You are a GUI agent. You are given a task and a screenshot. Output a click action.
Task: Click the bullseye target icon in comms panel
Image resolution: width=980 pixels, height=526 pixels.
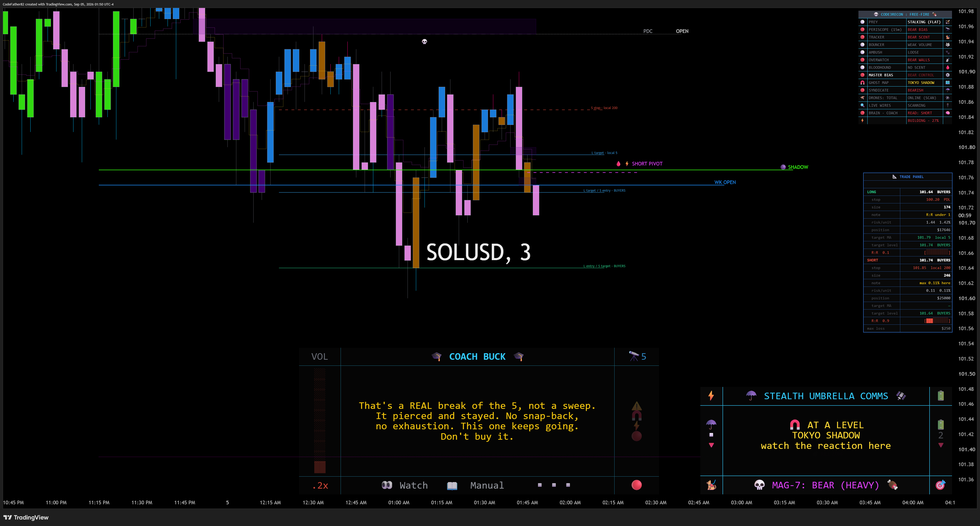pos(941,485)
